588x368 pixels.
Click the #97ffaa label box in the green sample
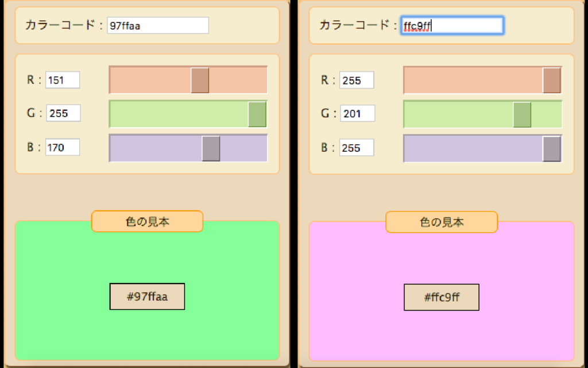click(147, 297)
